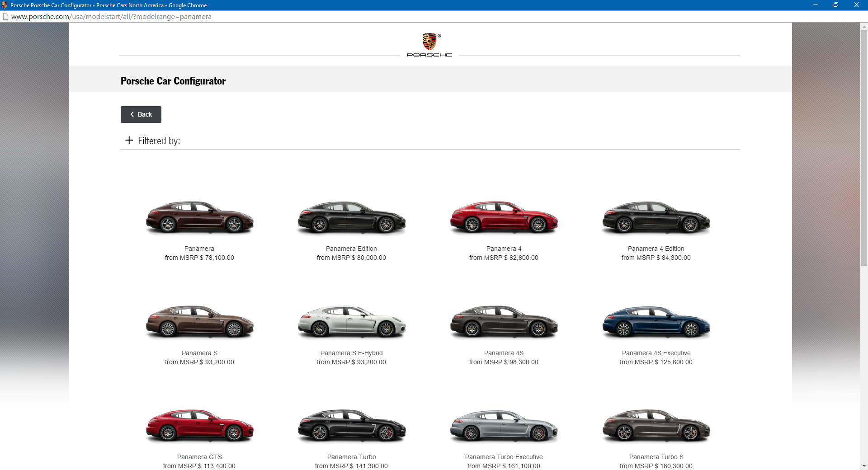Image resolution: width=868 pixels, height=470 pixels.
Task: Click price from MSRP $ 113,400.00
Action: point(199,466)
